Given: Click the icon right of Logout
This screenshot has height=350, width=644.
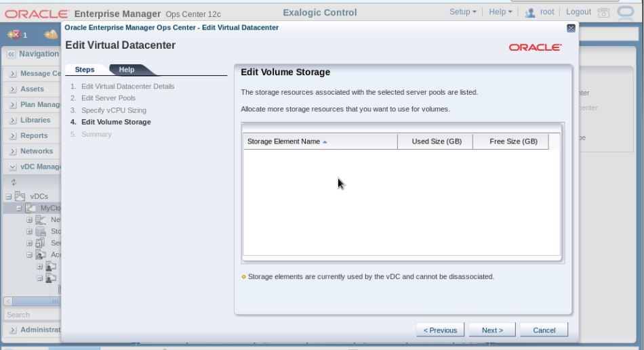Looking at the screenshot, I should (603, 13).
